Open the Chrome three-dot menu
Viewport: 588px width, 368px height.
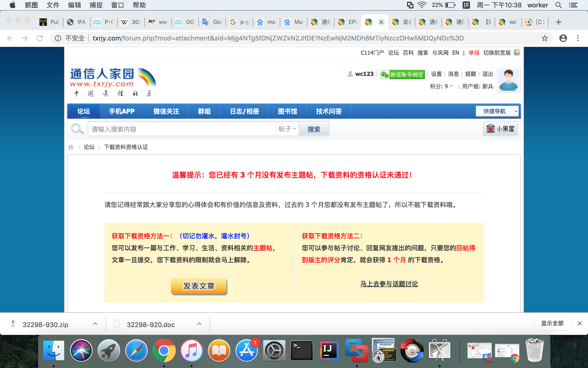pyautogui.click(x=578, y=38)
